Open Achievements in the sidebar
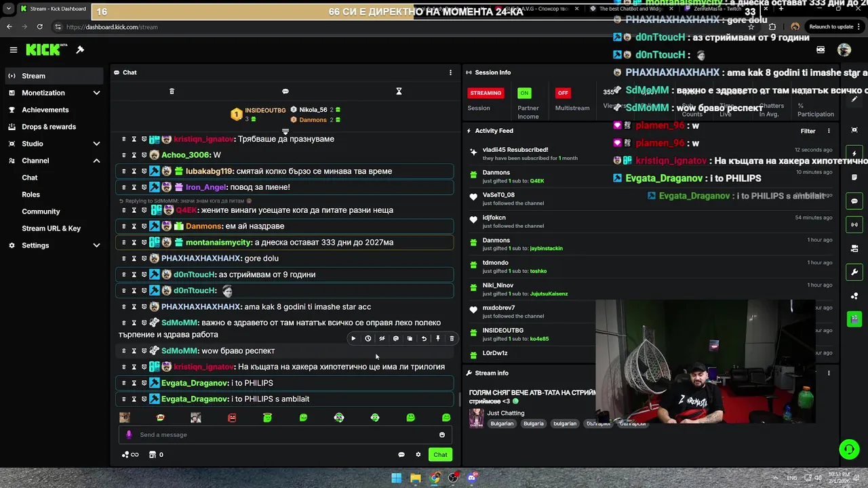This screenshot has width=868, height=488. [54, 110]
